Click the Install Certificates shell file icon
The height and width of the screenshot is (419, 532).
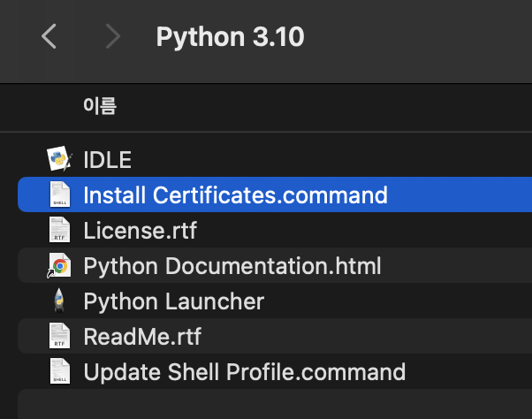60,194
